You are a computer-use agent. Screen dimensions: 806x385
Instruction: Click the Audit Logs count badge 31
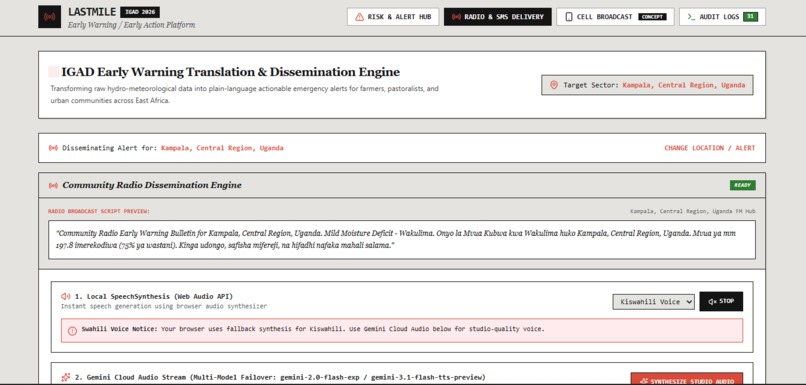click(750, 16)
